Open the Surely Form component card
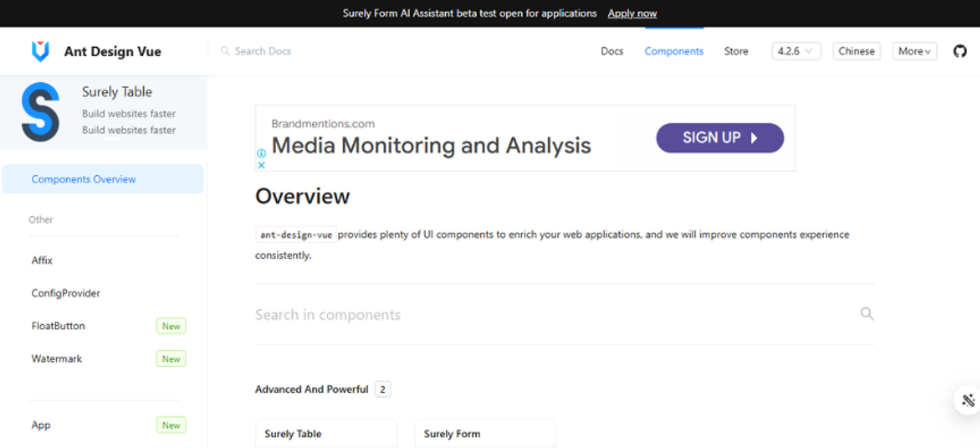 (485, 433)
